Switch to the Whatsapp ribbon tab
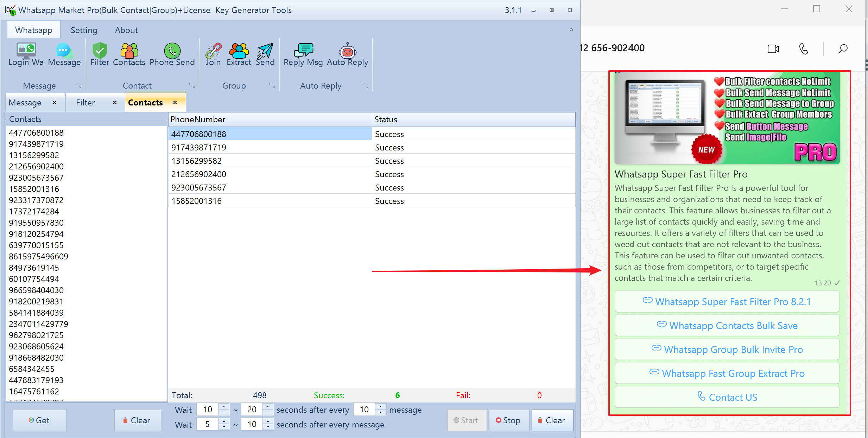 coord(34,30)
